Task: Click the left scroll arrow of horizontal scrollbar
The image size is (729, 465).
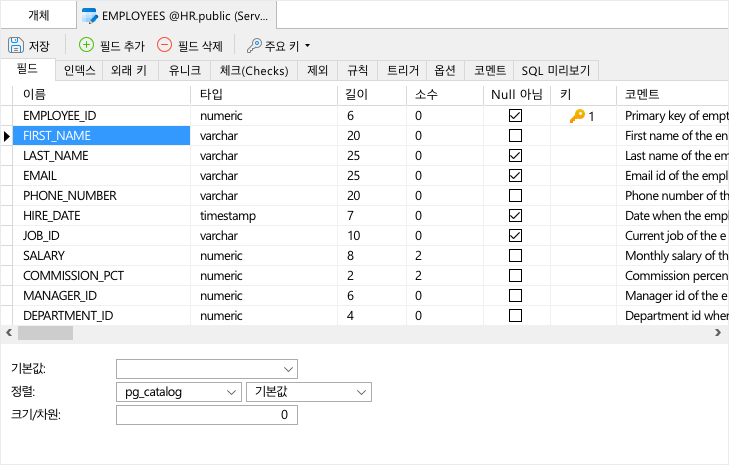Action: coord(7,332)
